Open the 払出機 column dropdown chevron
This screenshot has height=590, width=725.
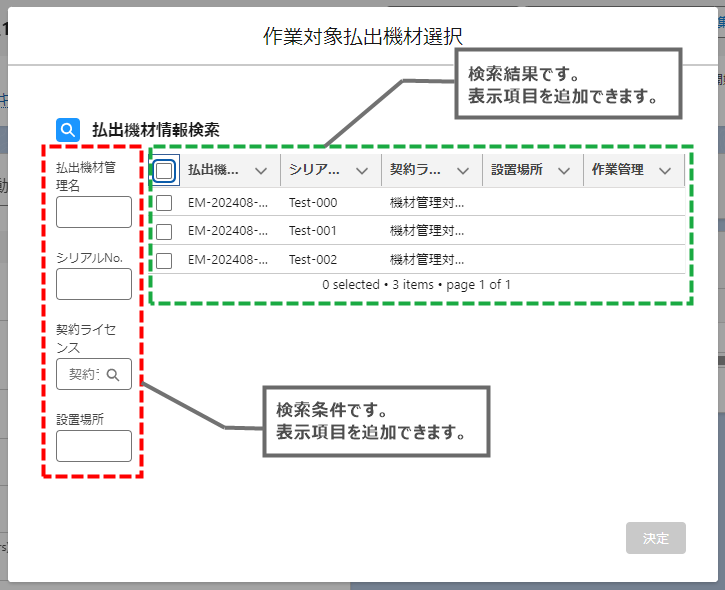(261, 170)
